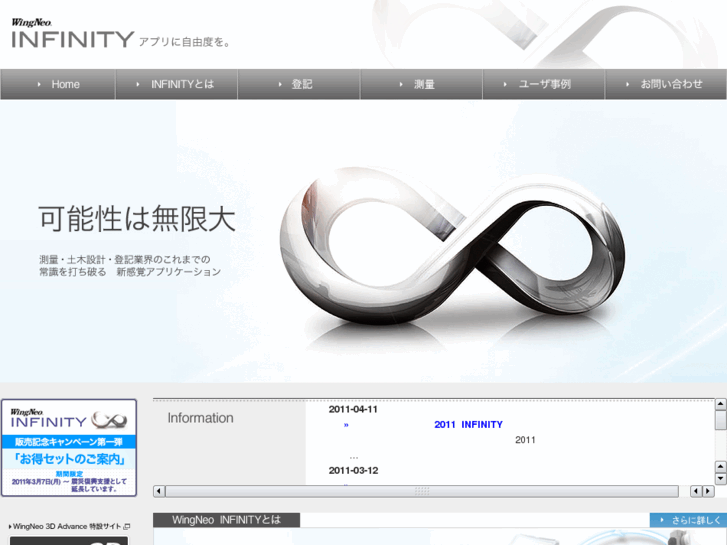Open the WingNeo 3D Advance 特設サイト link

(67, 526)
